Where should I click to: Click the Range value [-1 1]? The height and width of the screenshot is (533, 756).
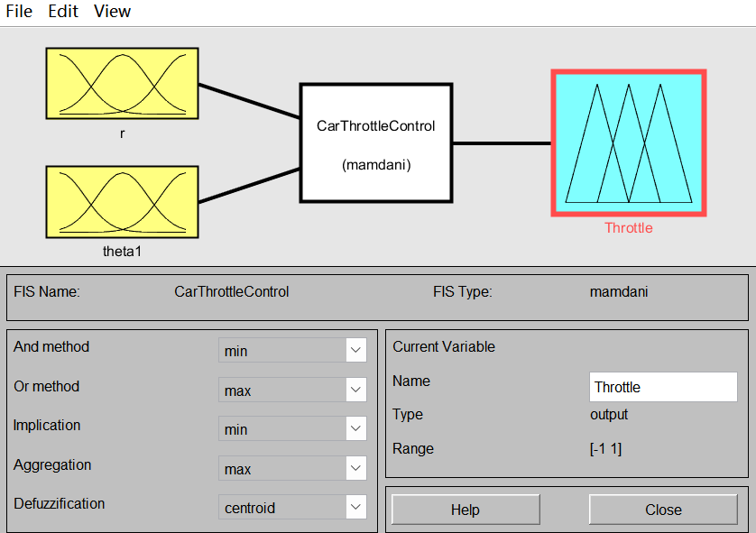click(x=605, y=448)
